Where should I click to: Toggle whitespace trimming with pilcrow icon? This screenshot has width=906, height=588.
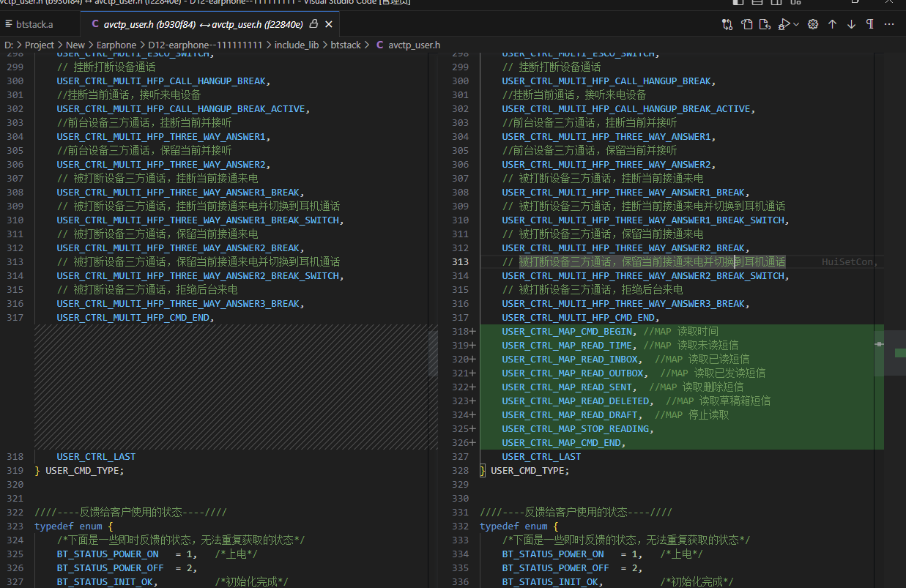coord(870,24)
